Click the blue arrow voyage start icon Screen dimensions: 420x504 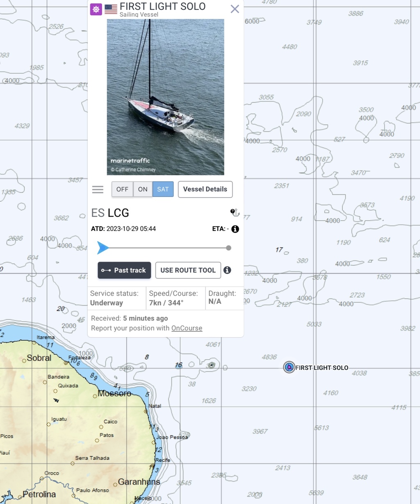[103, 248]
